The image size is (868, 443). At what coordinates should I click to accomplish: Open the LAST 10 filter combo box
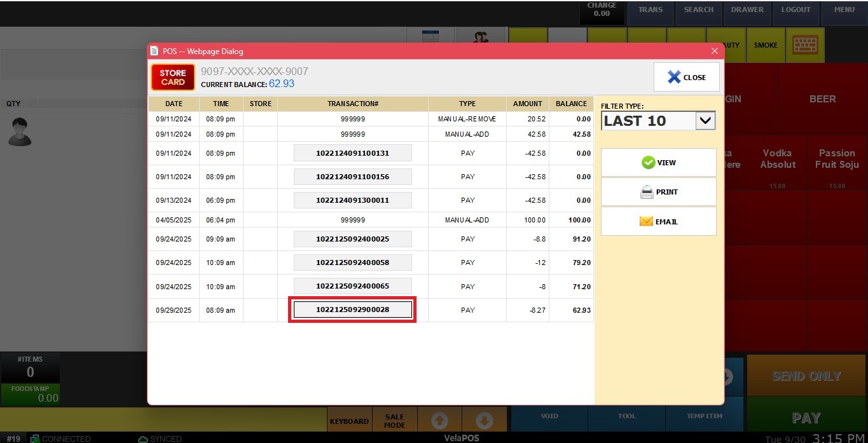point(649,121)
